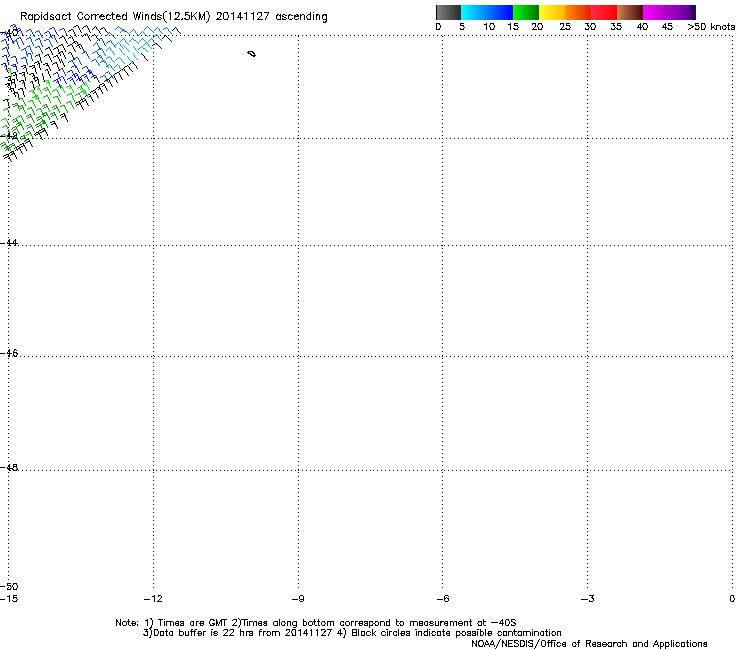Click the -46 latitude axis label
The image size is (740, 650).
click(x=9, y=353)
